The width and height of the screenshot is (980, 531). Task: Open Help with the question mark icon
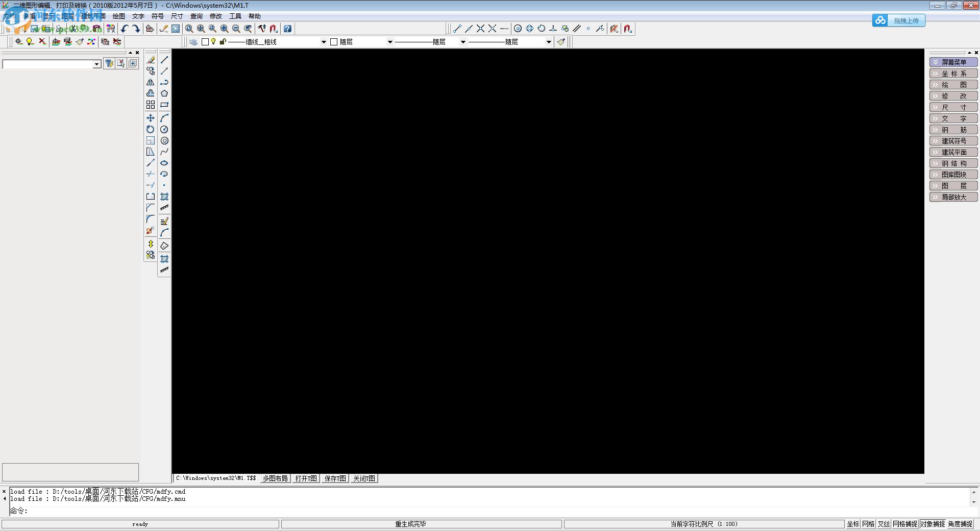288,29
